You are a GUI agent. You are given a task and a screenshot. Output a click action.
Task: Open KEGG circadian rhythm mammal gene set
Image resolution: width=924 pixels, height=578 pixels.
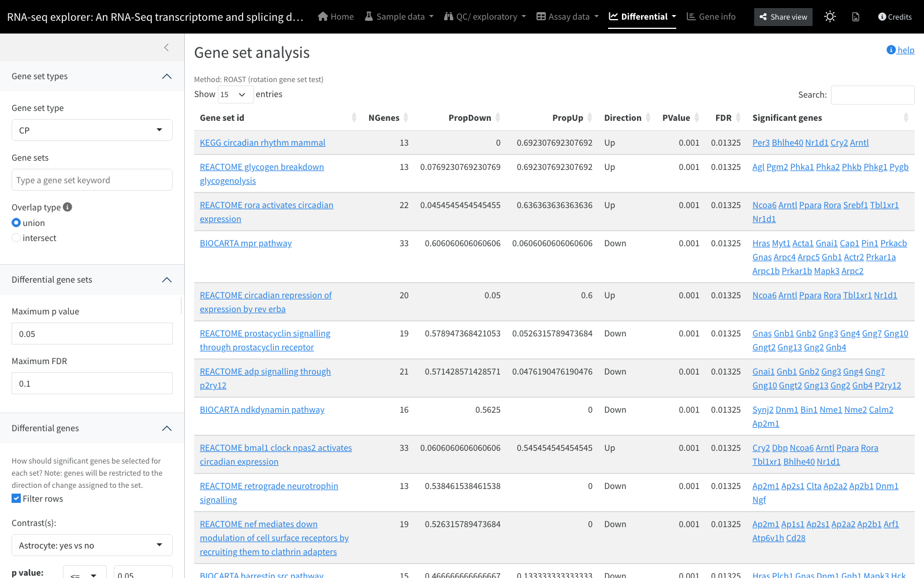(262, 142)
